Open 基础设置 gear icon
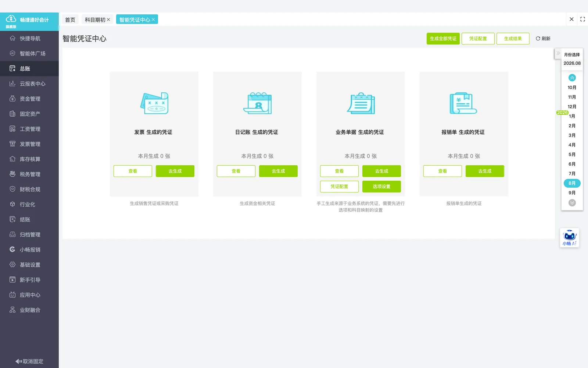The height and width of the screenshot is (368, 588). coord(12,265)
